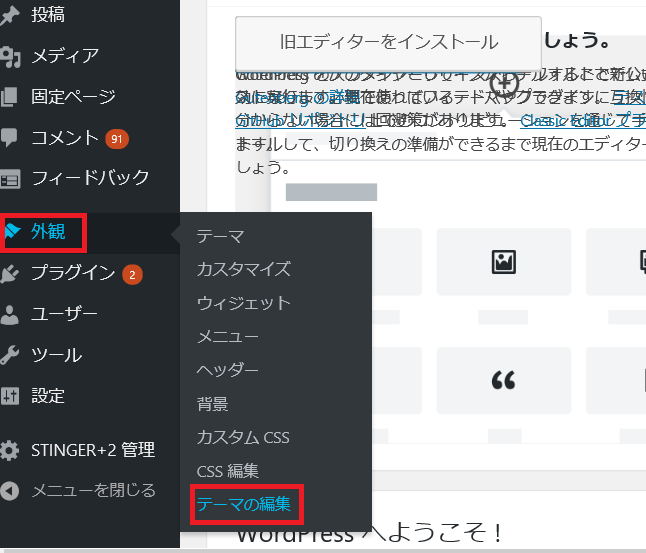Click the media icon beside メディア
The image size is (646, 553).
coord(10,56)
